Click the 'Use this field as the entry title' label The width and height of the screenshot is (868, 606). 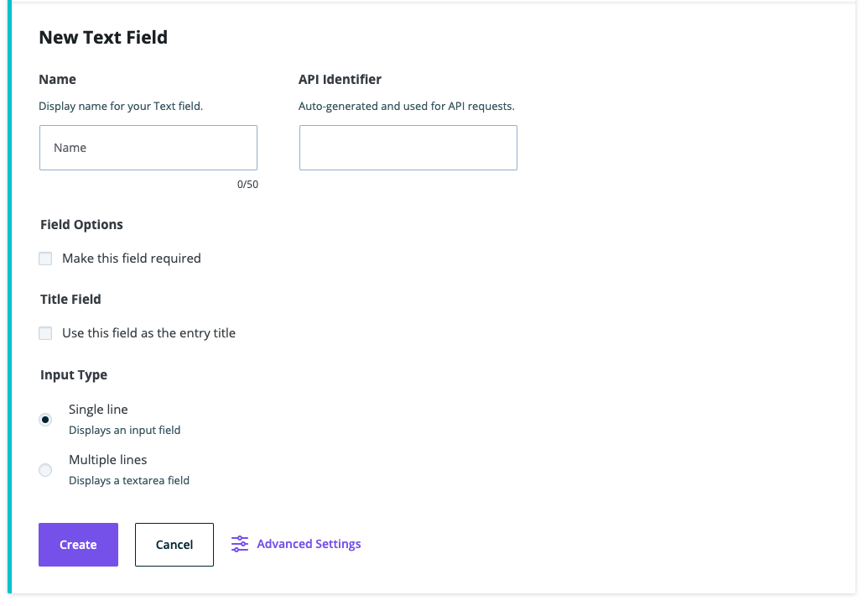coord(148,333)
